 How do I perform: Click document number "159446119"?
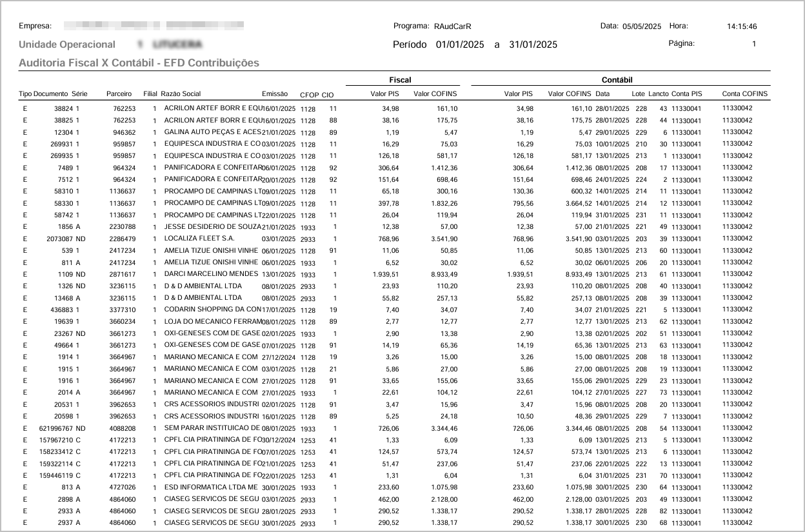pyautogui.click(x=57, y=475)
